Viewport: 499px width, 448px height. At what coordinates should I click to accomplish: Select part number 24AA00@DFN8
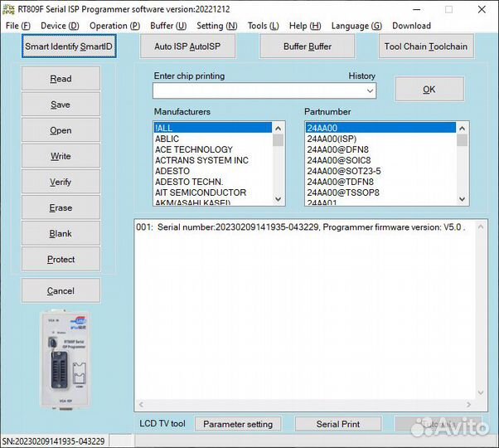(x=380, y=149)
